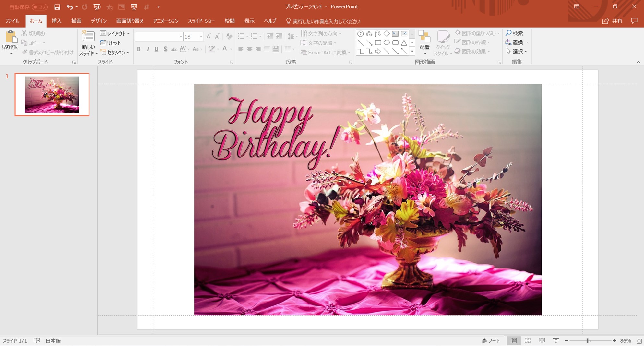Open Quick Styles (クイックスタイル) gallery

[x=443, y=43]
